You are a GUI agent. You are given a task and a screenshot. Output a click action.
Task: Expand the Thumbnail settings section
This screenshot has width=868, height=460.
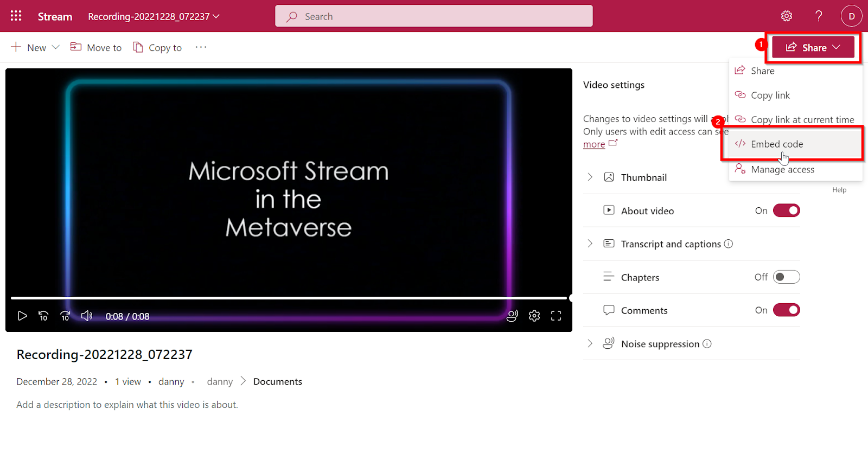click(x=590, y=177)
